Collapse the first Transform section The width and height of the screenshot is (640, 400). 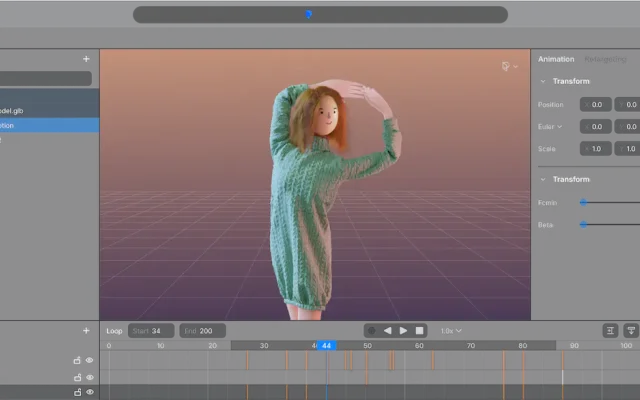click(x=543, y=81)
